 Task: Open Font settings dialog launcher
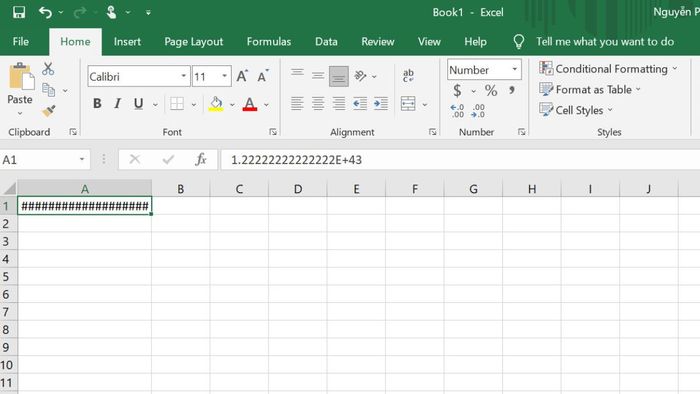(273, 132)
